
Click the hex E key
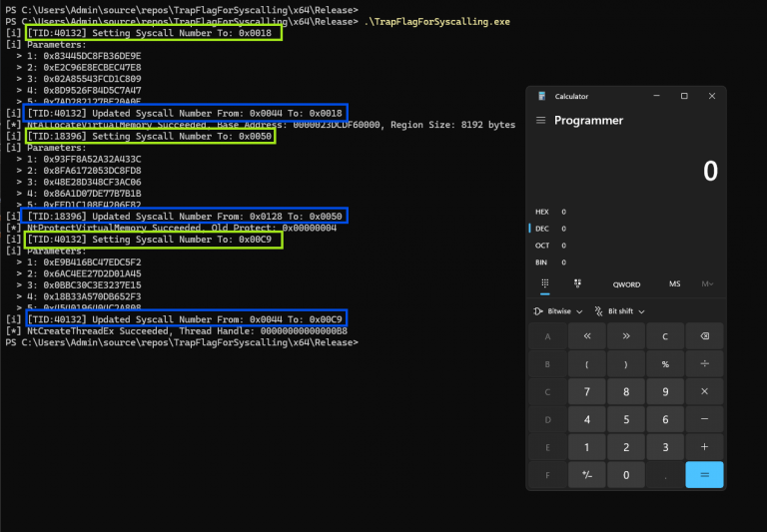pyautogui.click(x=548, y=447)
